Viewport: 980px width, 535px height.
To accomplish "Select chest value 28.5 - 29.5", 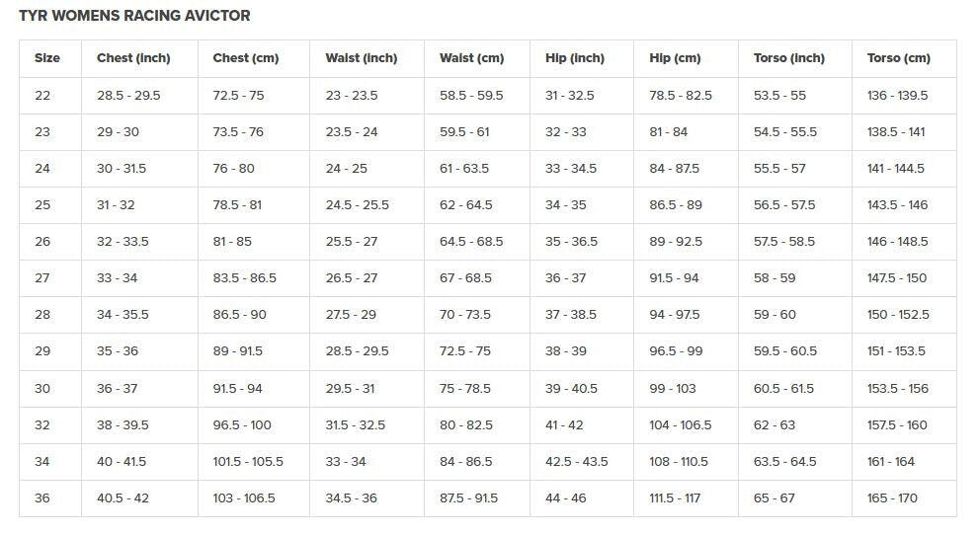I will (128, 96).
